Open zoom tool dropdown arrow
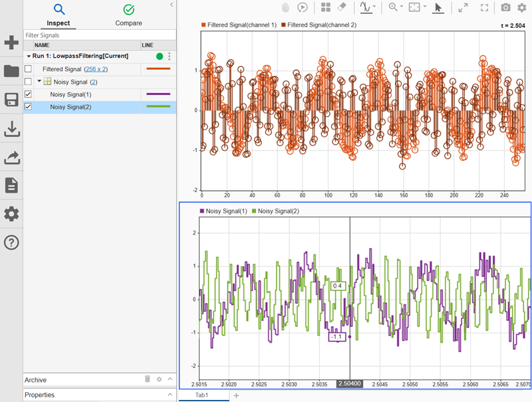 [x=402, y=7]
